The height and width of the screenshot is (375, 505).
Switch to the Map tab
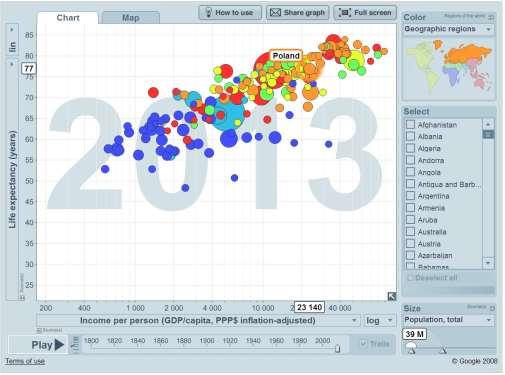point(131,18)
